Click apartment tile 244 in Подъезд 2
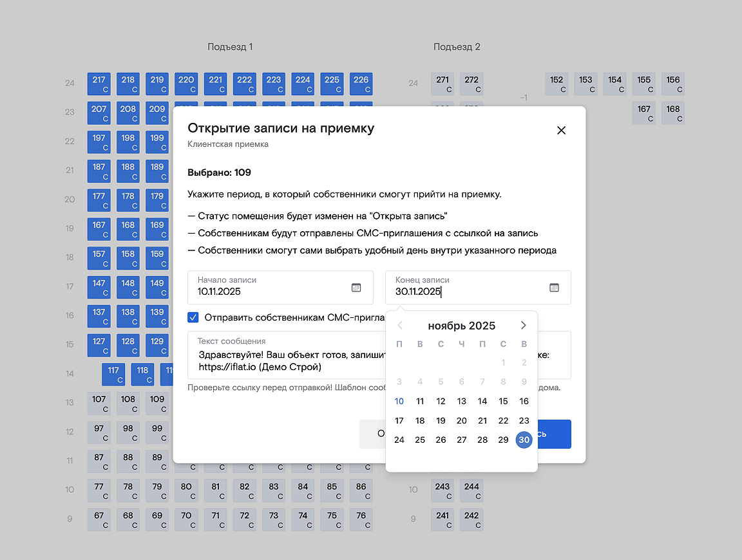The image size is (742, 560). pyautogui.click(x=471, y=490)
